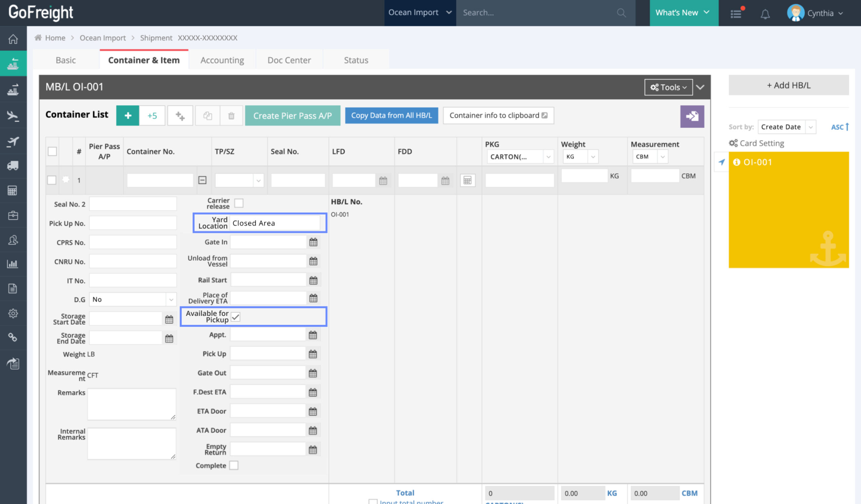The image size is (861, 504).
Task: Click the purple import arrow icon
Action: click(692, 116)
